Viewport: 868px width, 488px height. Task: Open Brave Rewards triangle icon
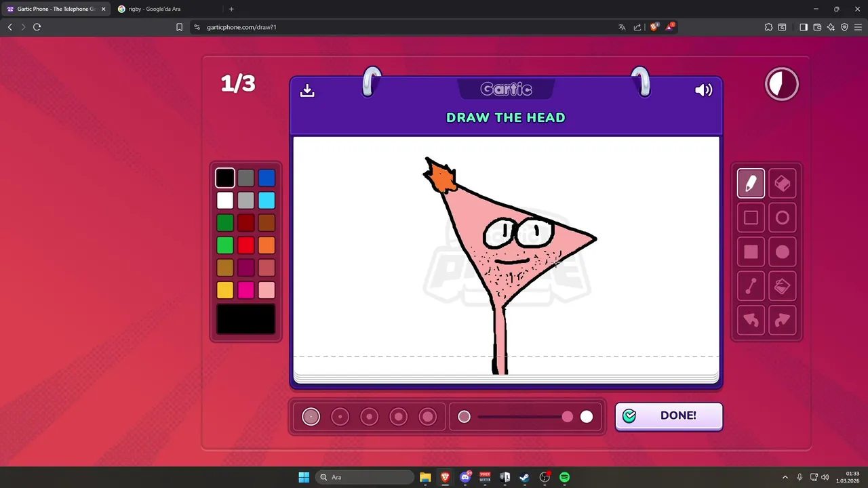[670, 27]
